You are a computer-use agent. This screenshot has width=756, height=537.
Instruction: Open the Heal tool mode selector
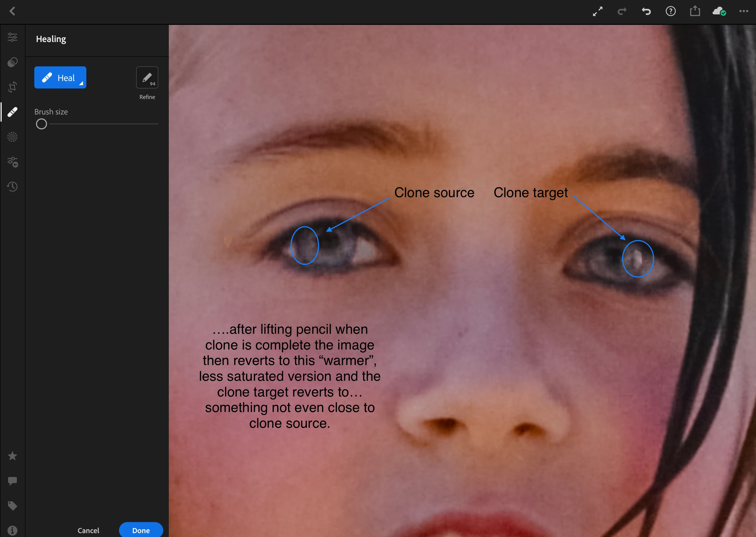click(x=60, y=78)
